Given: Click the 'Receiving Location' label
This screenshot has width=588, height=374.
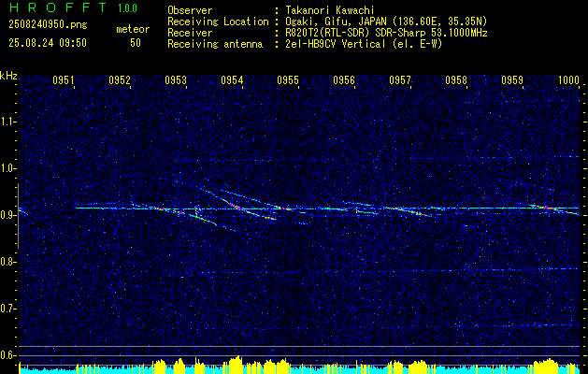Looking at the screenshot, I should [218, 22].
